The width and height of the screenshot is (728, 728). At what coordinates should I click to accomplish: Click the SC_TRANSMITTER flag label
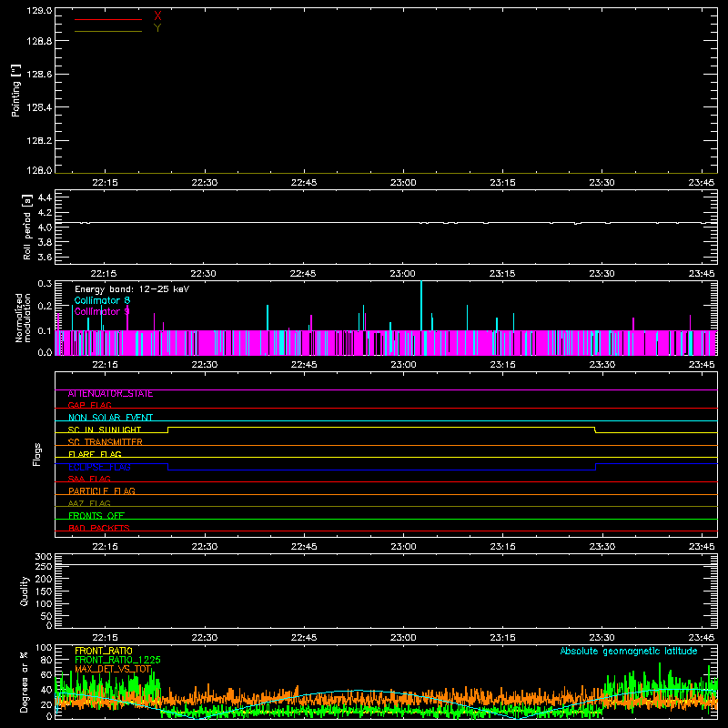(105, 442)
